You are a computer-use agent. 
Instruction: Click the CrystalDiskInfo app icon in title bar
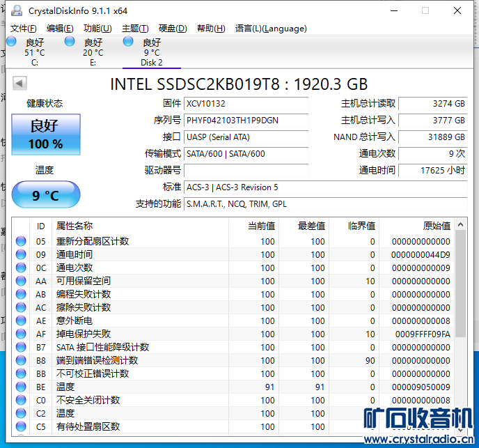click(x=15, y=11)
